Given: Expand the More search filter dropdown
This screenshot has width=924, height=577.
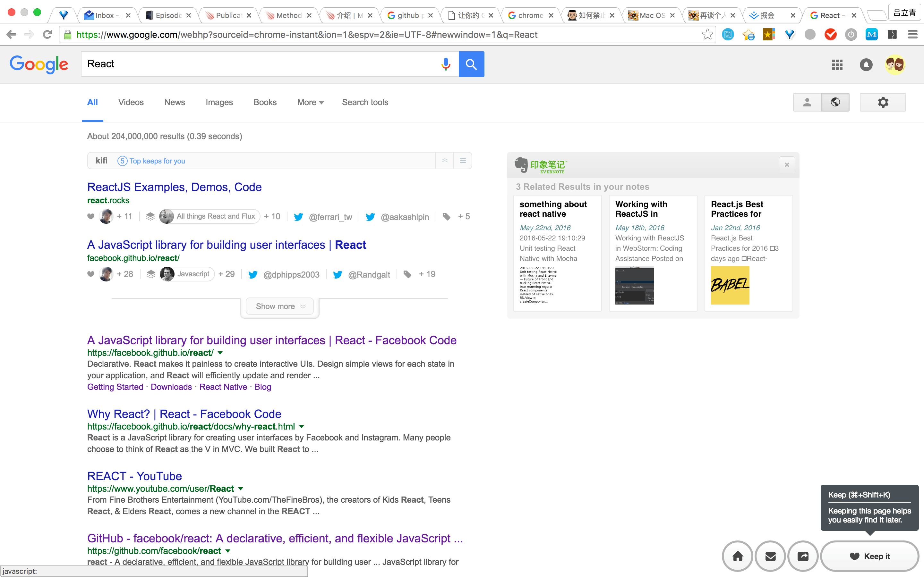Looking at the screenshot, I should 310,102.
